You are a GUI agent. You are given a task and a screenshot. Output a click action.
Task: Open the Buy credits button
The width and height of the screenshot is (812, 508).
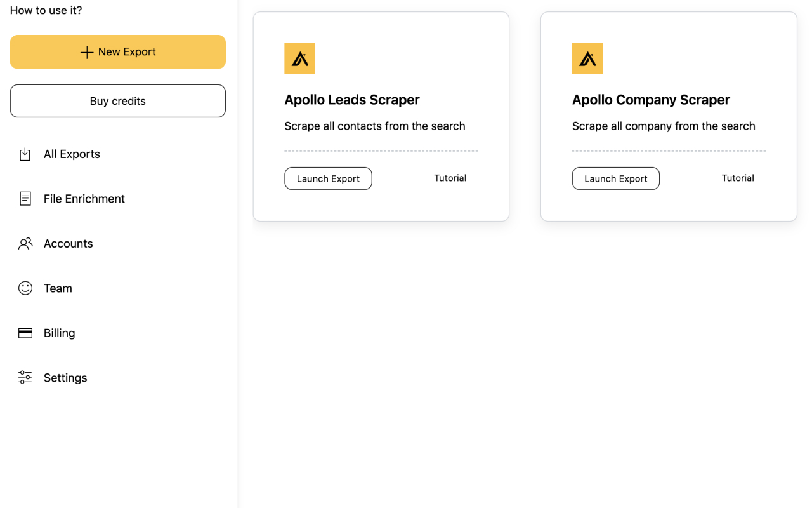point(117,101)
